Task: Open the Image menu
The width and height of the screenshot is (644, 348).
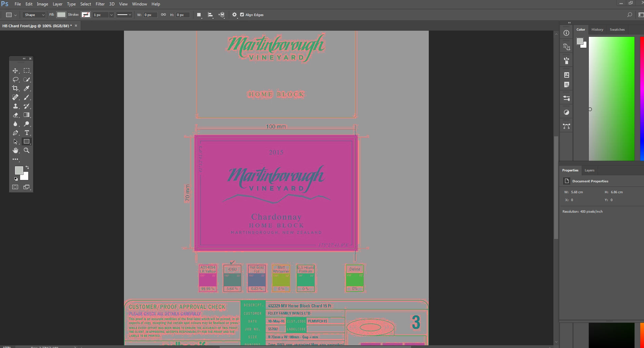Action: (x=42, y=4)
